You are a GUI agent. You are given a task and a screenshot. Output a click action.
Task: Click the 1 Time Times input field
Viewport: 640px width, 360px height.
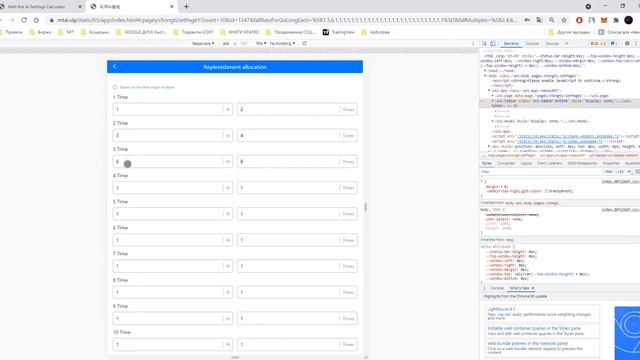pyautogui.click(x=297, y=109)
